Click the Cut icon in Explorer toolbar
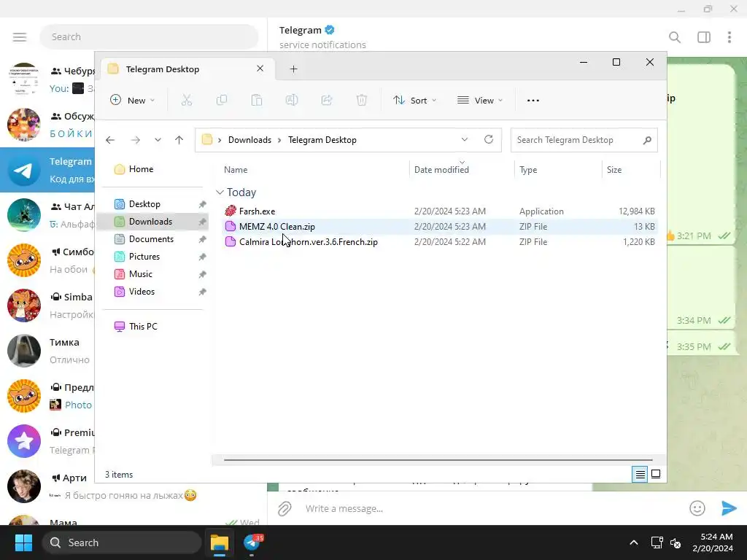747x560 pixels. 186,100
